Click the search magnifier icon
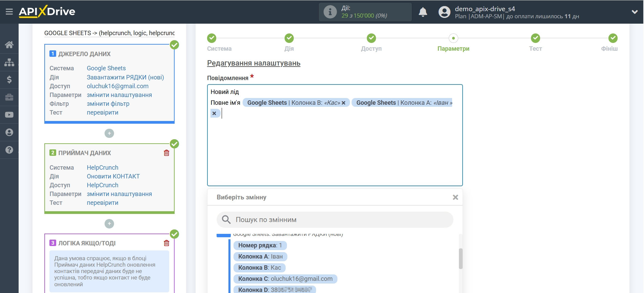 pos(226,220)
